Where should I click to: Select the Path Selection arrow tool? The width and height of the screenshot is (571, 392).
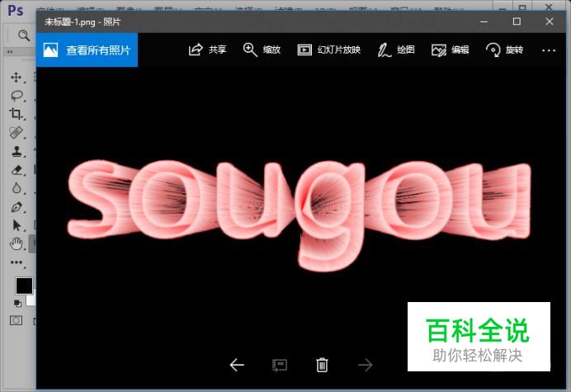click(x=17, y=225)
